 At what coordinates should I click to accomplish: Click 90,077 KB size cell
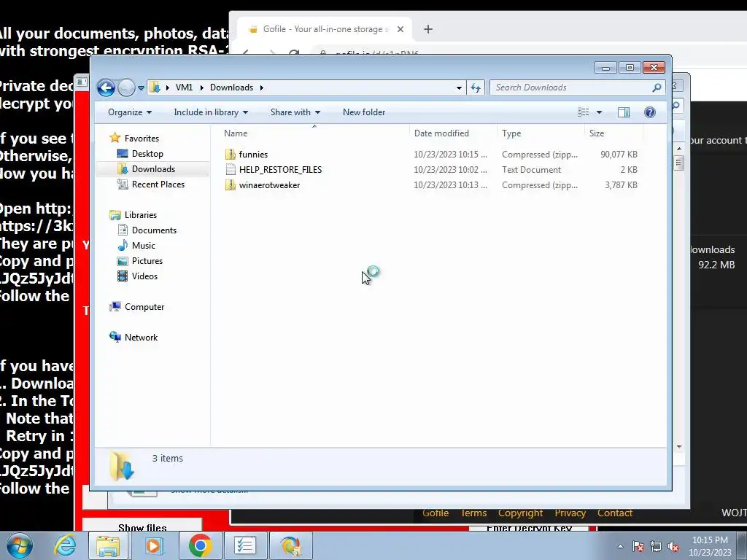(x=619, y=155)
